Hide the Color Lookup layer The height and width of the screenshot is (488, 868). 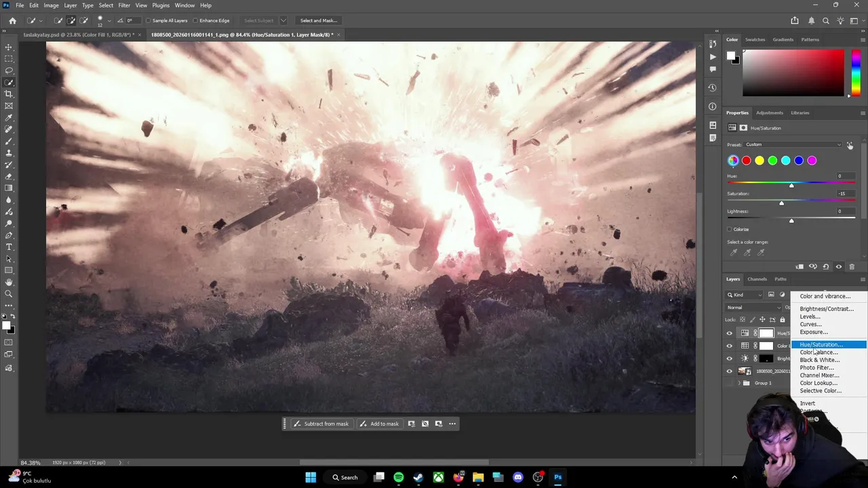730,346
